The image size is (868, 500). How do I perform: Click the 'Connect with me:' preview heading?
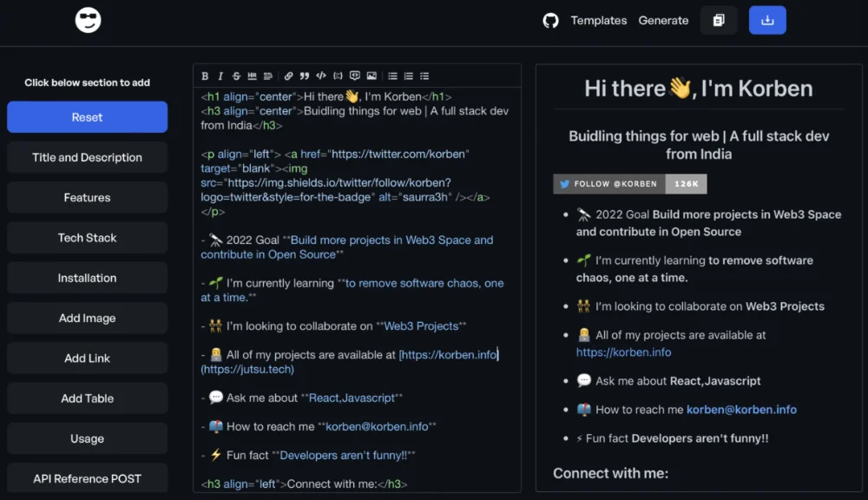tap(610, 473)
